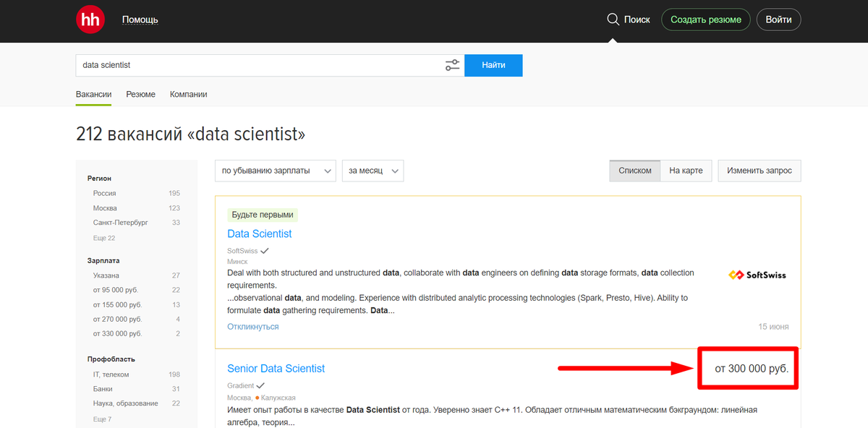Click the verified checkmark next to Gradient

coord(260,385)
